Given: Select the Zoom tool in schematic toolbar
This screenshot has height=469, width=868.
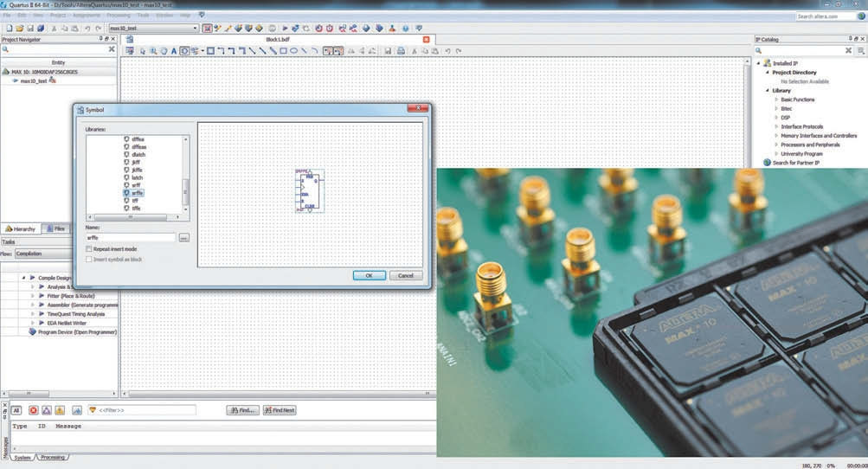Looking at the screenshot, I should 153,51.
